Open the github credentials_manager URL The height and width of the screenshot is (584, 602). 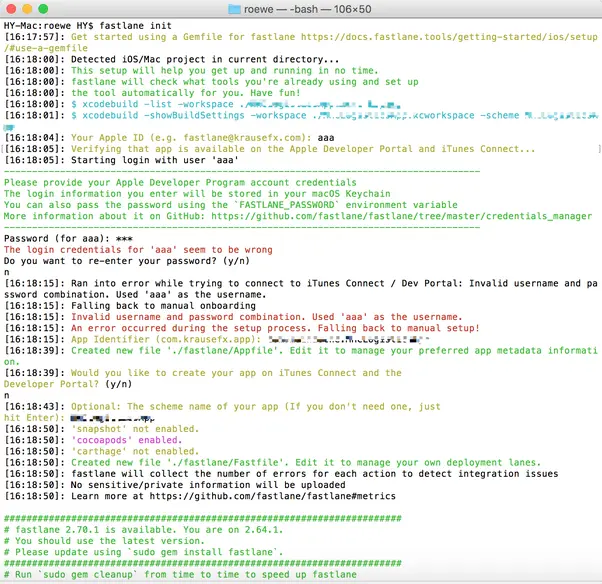pos(402,216)
